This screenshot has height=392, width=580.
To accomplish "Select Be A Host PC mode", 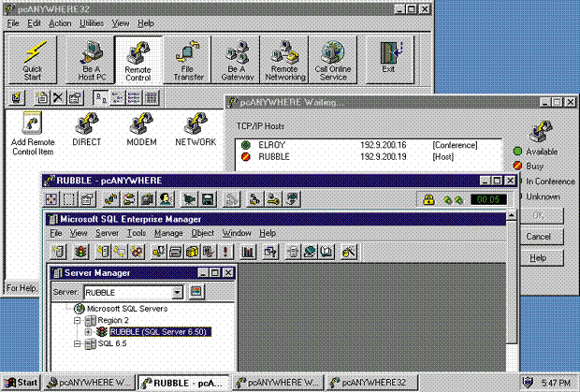I will click(92, 60).
